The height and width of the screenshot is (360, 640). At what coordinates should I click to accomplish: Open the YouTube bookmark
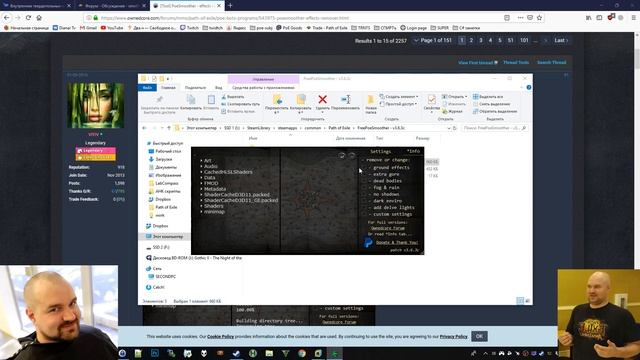point(112,28)
